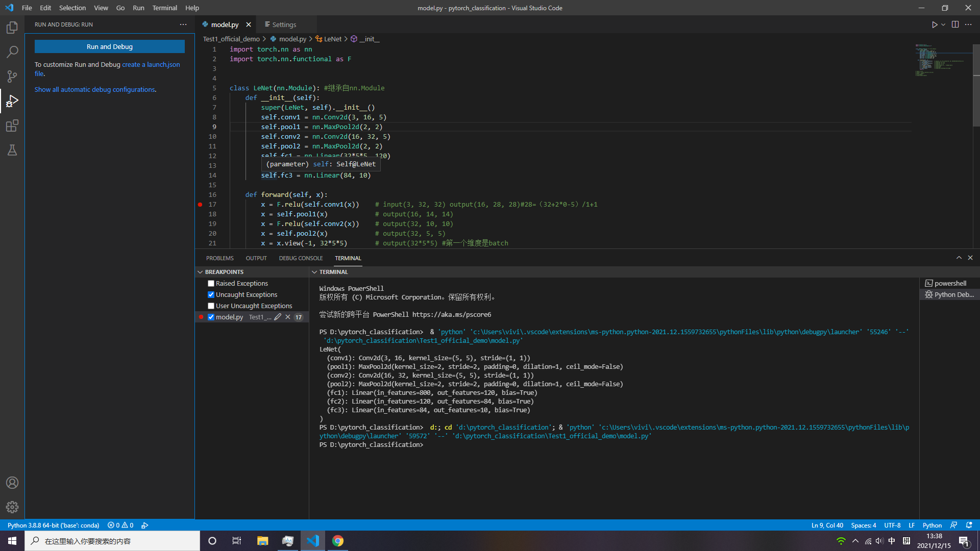Collapse the BREAKPOINTS section

click(x=201, y=272)
